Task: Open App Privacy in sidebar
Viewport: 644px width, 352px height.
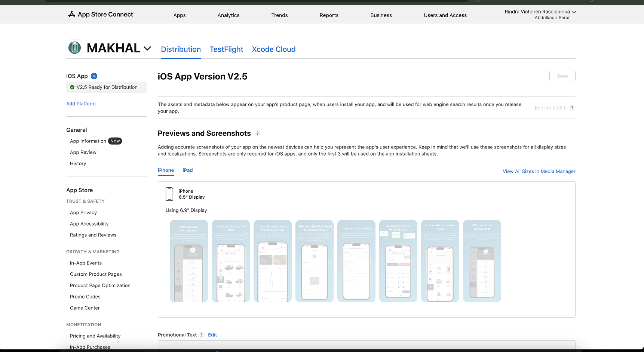Action: [83, 212]
